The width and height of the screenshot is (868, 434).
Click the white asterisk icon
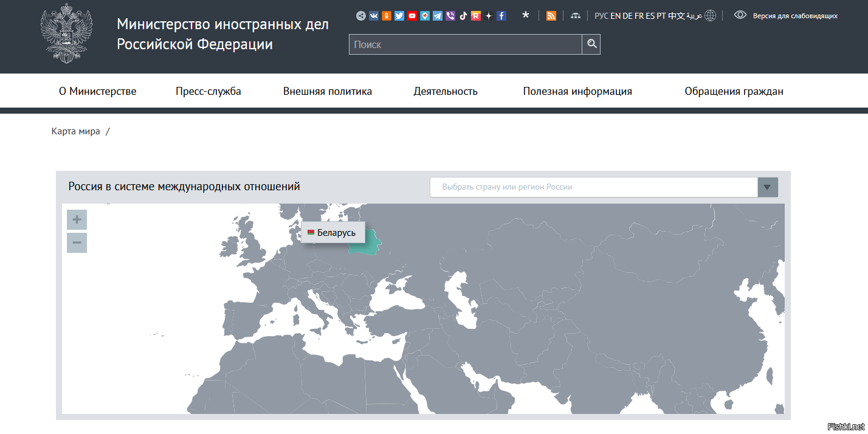(526, 15)
